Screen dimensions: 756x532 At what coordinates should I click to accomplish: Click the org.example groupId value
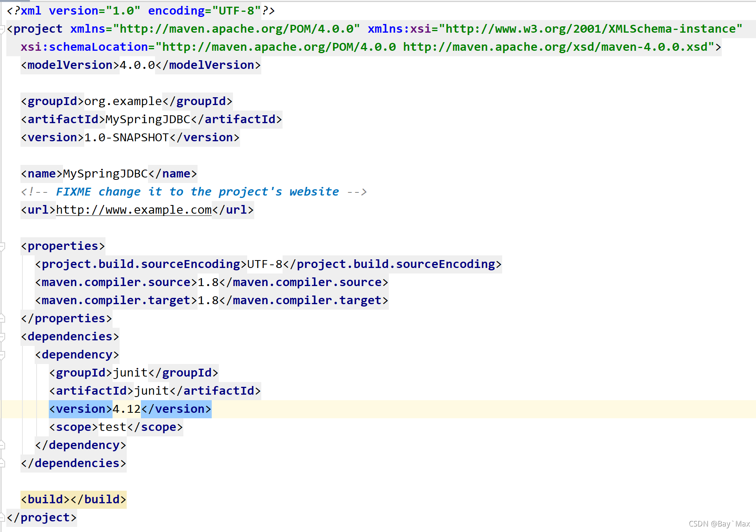[x=123, y=102]
